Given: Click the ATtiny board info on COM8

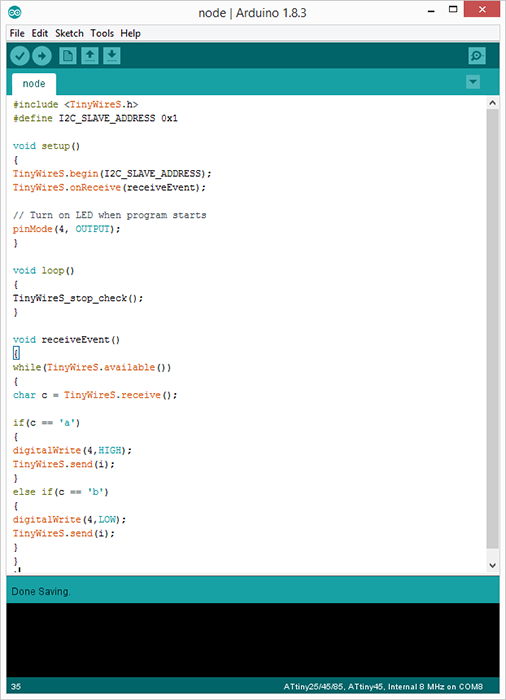Looking at the screenshot, I should (383, 687).
